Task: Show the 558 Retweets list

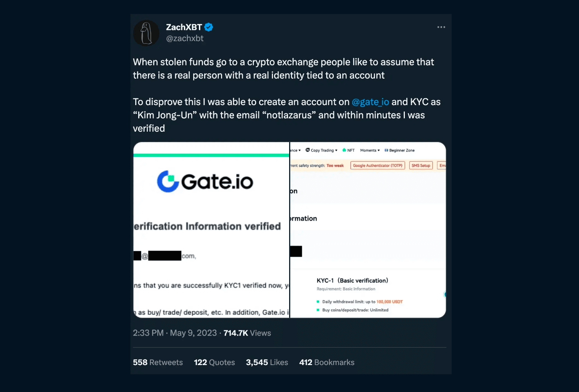Action: 158,362
